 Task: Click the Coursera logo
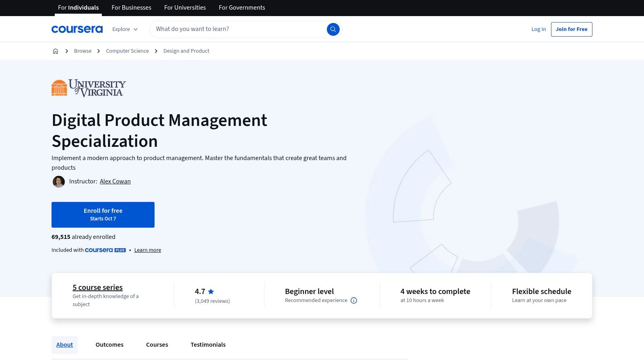77,29
